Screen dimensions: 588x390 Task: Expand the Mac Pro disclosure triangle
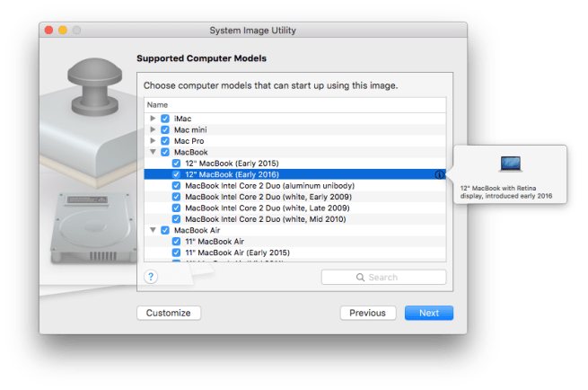click(x=153, y=141)
